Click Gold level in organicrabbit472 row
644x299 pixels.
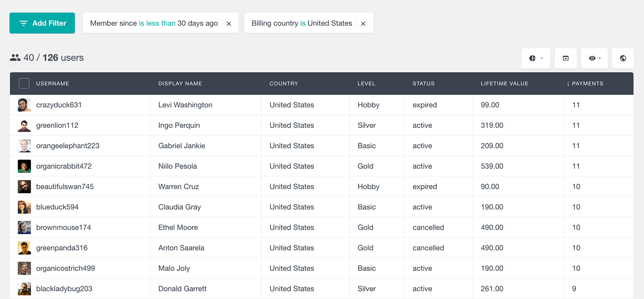(365, 166)
